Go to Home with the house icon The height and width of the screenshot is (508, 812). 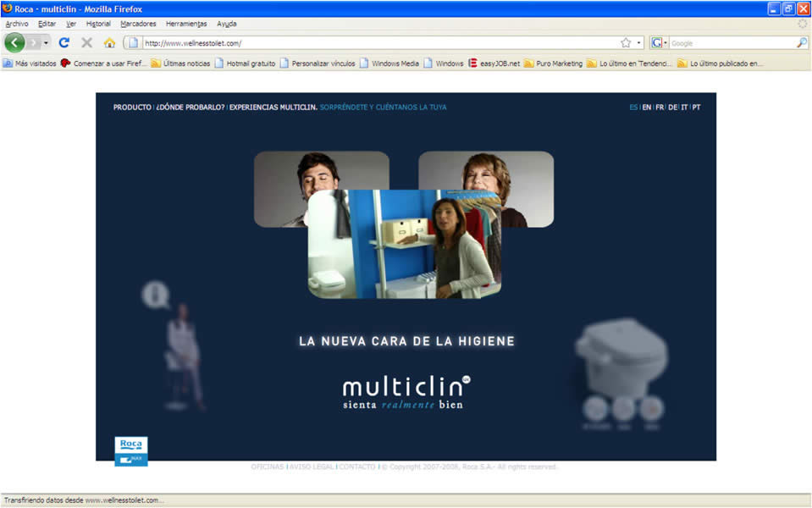[109, 43]
